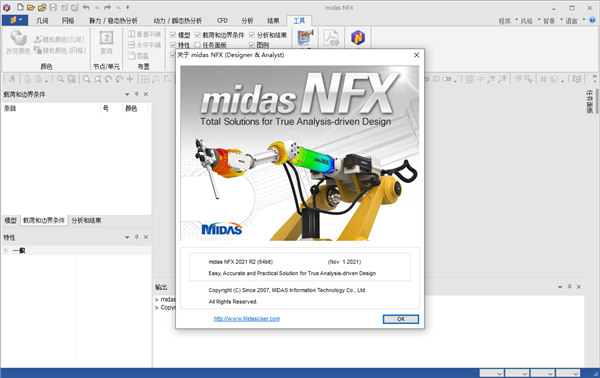Close the 输出 output panel
The image size is (600, 378).
pos(579,287)
